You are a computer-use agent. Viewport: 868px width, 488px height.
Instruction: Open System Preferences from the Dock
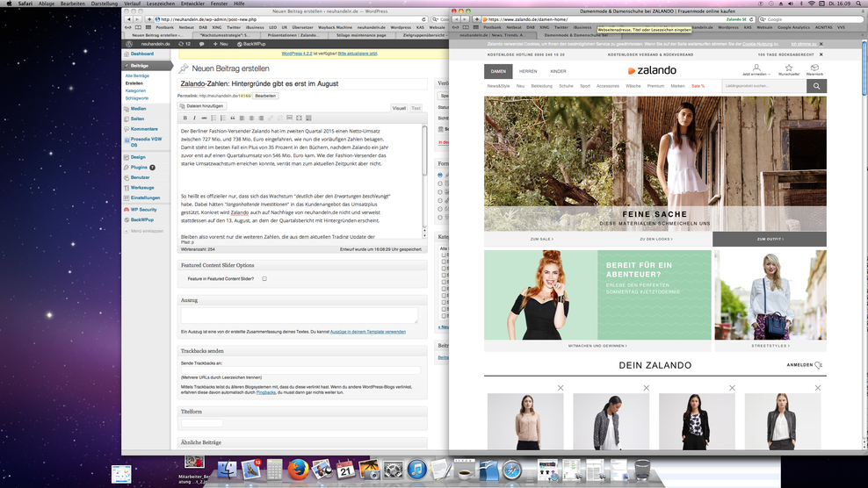tap(393, 470)
